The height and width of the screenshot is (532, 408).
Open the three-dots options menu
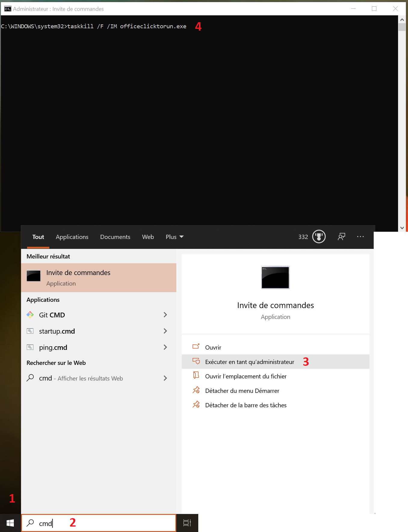coord(360,237)
